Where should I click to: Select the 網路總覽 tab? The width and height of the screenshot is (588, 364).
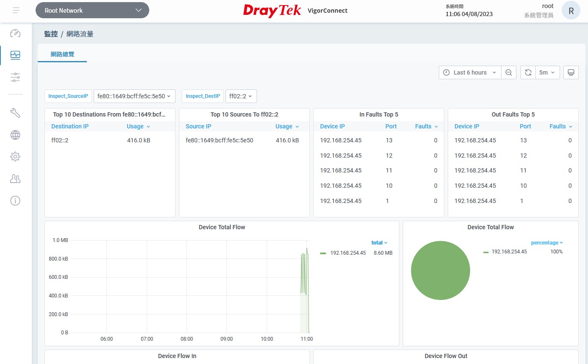(x=62, y=54)
